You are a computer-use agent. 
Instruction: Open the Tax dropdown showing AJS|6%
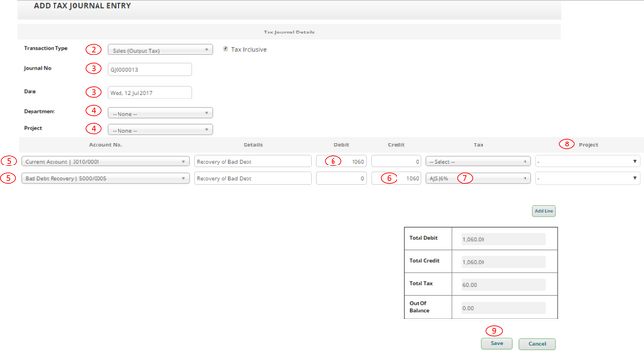[x=478, y=179]
